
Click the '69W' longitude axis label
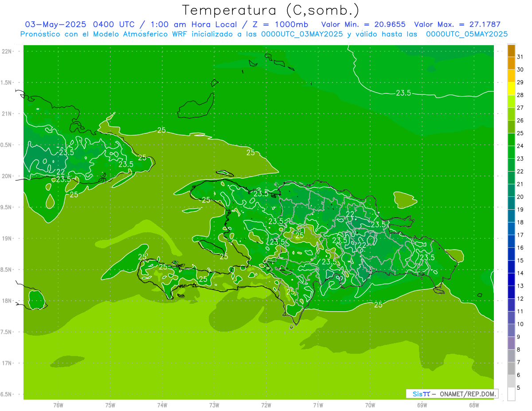422,405
